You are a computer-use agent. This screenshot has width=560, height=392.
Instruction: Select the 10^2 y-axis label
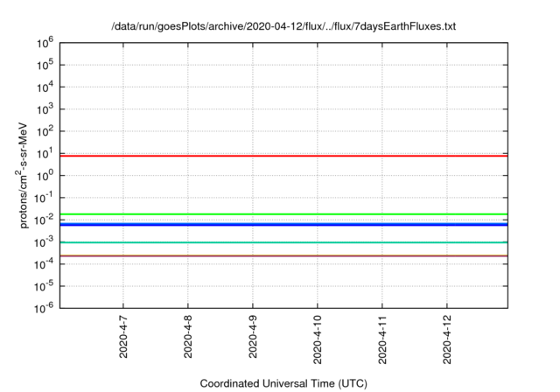click(45, 131)
